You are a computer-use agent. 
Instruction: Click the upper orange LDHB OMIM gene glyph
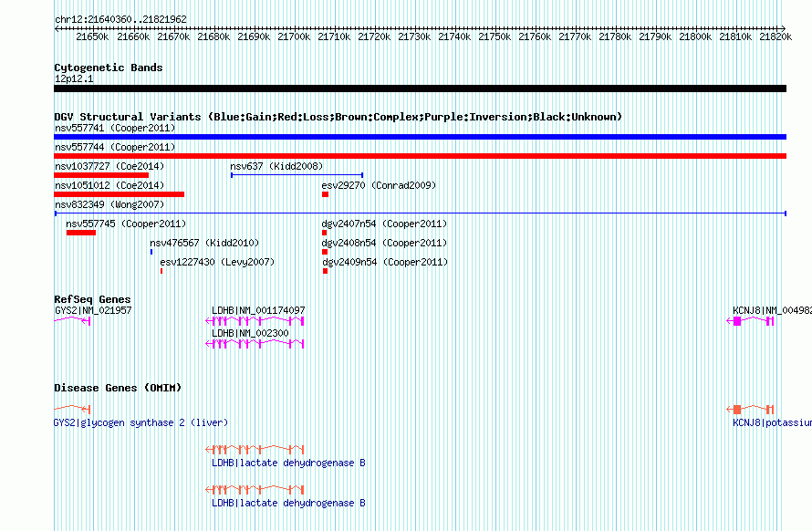(x=255, y=449)
